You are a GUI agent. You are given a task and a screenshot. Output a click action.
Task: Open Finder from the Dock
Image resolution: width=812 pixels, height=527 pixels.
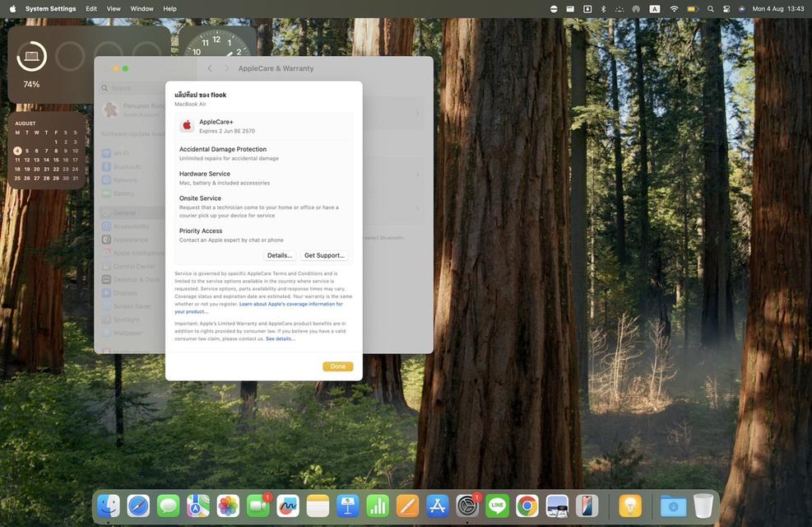[x=109, y=506]
